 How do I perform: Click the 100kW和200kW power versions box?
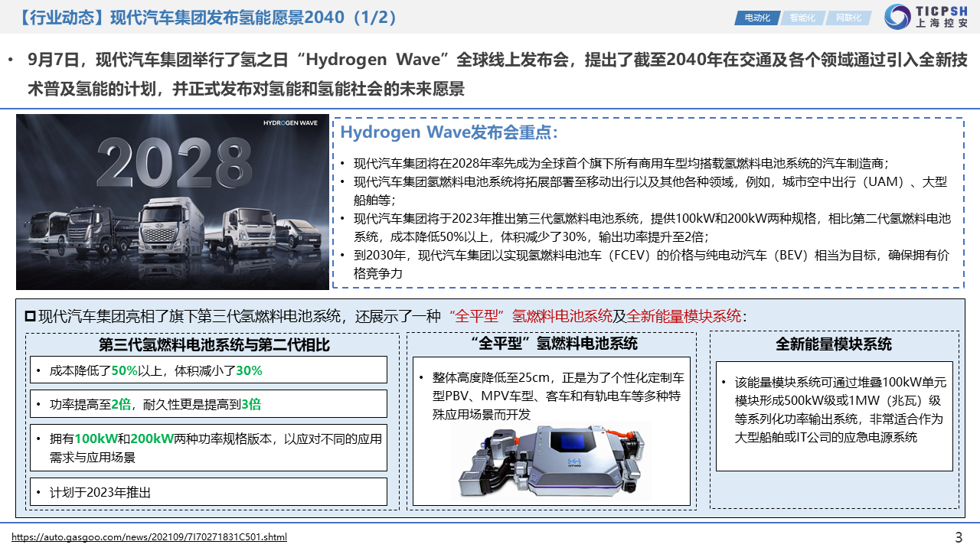(208, 447)
